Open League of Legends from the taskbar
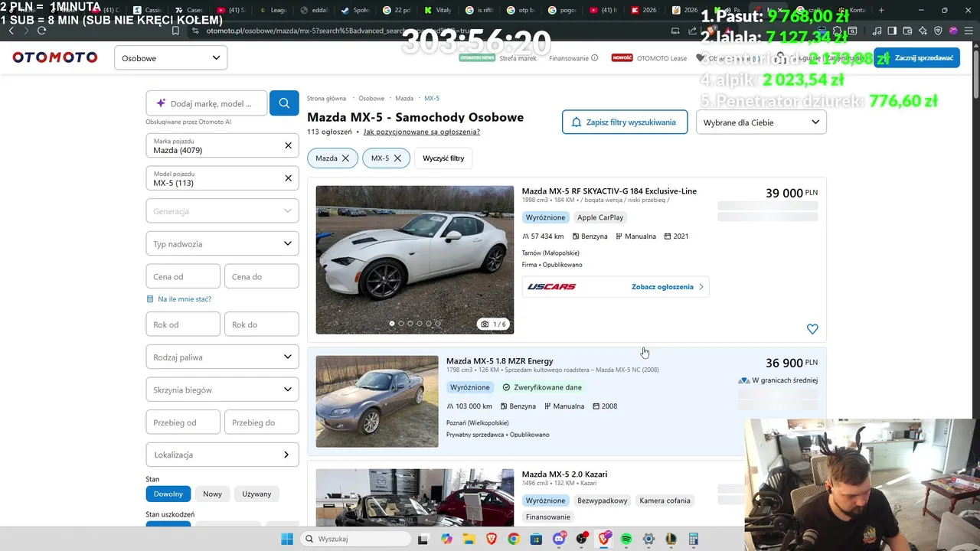This screenshot has width=980, height=551. click(x=671, y=539)
